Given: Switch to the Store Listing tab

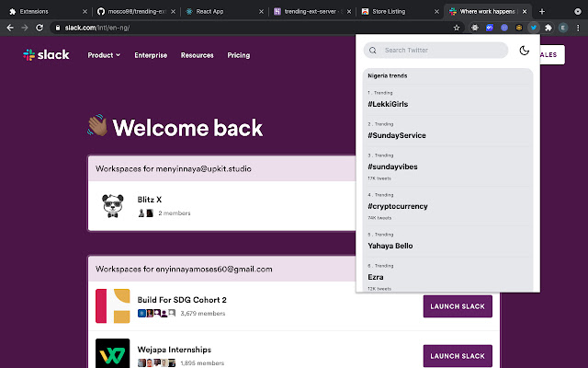Looking at the screenshot, I should point(400,12).
